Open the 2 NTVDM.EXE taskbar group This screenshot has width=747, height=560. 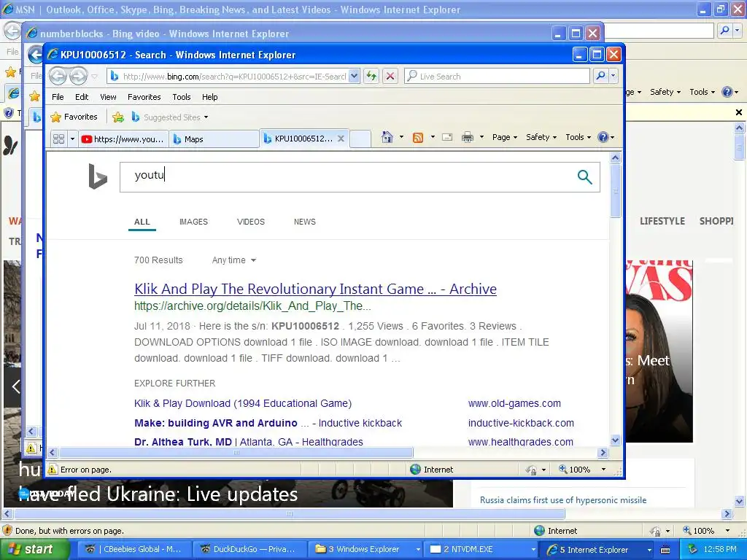[482, 549]
